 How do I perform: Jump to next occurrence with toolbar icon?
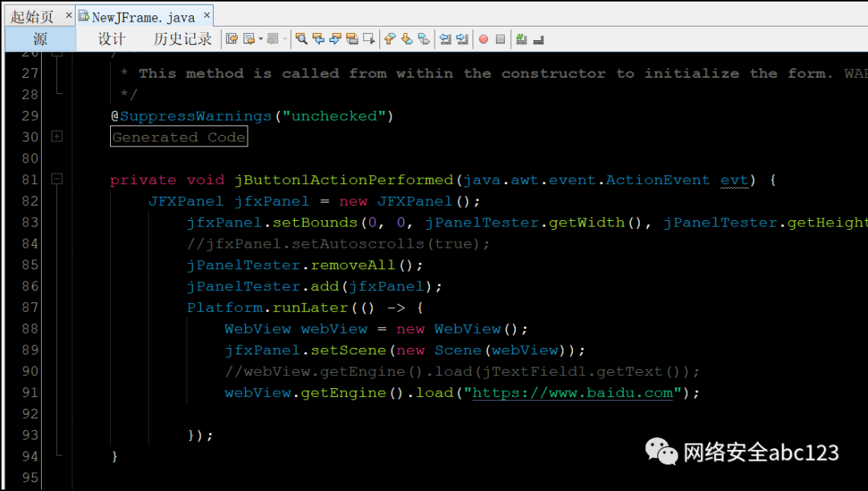(336, 38)
